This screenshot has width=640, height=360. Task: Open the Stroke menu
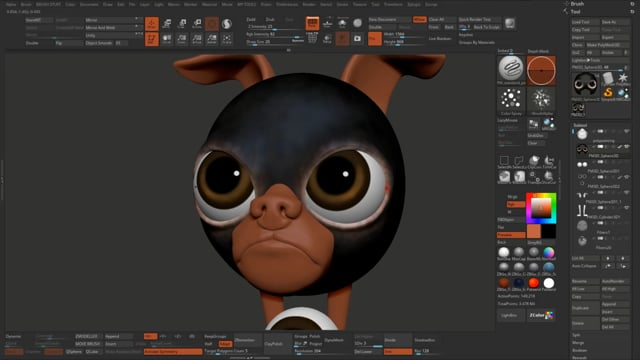[x=342, y=4]
